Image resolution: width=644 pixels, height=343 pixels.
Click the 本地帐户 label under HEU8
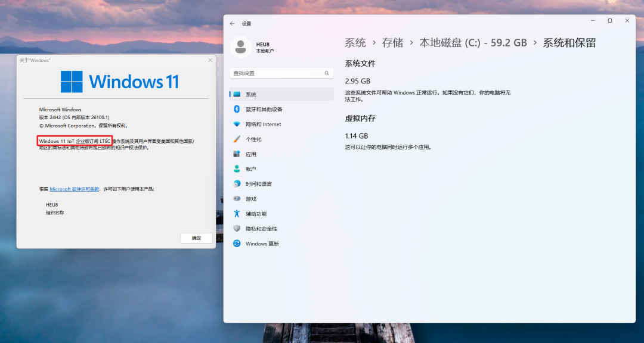pos(265,51)
